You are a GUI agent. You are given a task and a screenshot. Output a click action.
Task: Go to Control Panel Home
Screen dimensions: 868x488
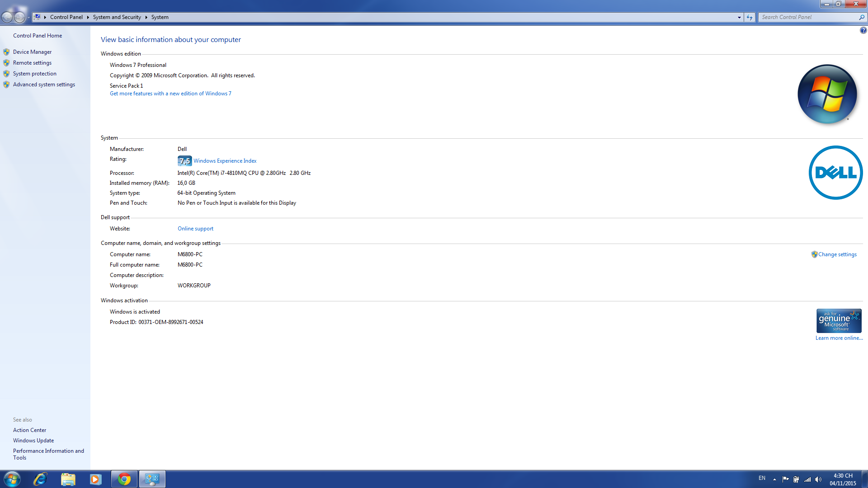click(38, 36)
